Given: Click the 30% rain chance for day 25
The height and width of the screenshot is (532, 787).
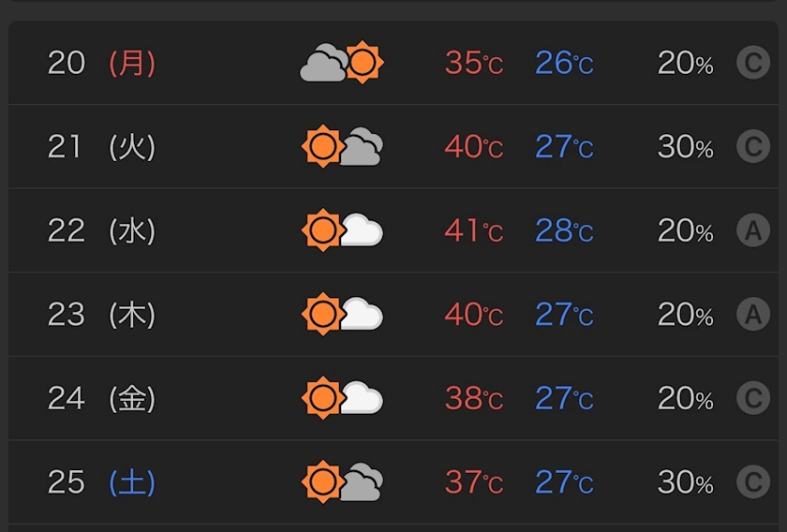Looking at the screenshot, I should (x=685, y=481).
